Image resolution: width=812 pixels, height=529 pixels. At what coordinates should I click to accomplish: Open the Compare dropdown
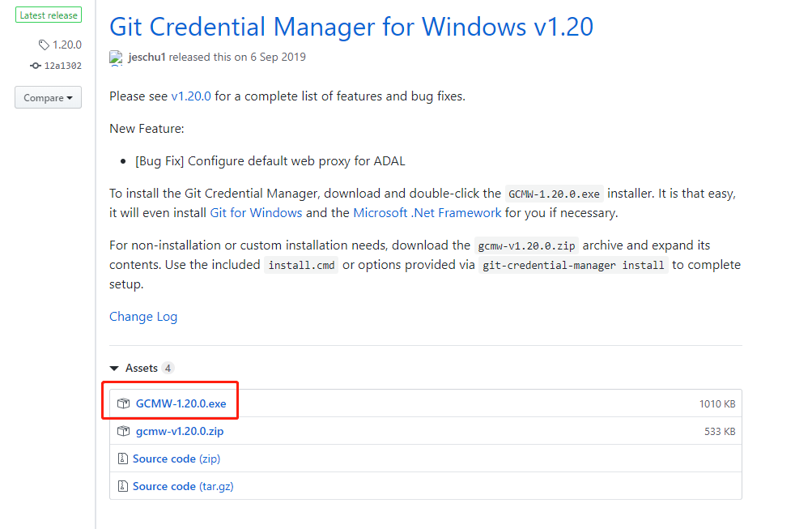click(48, 97)
